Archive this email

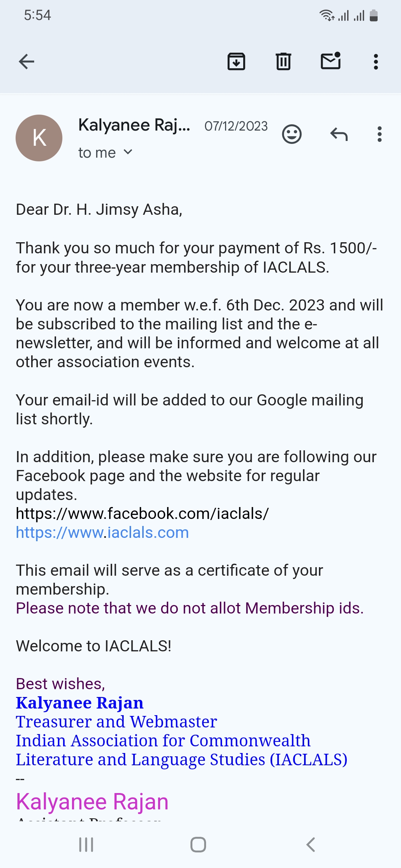coord(236,62)
